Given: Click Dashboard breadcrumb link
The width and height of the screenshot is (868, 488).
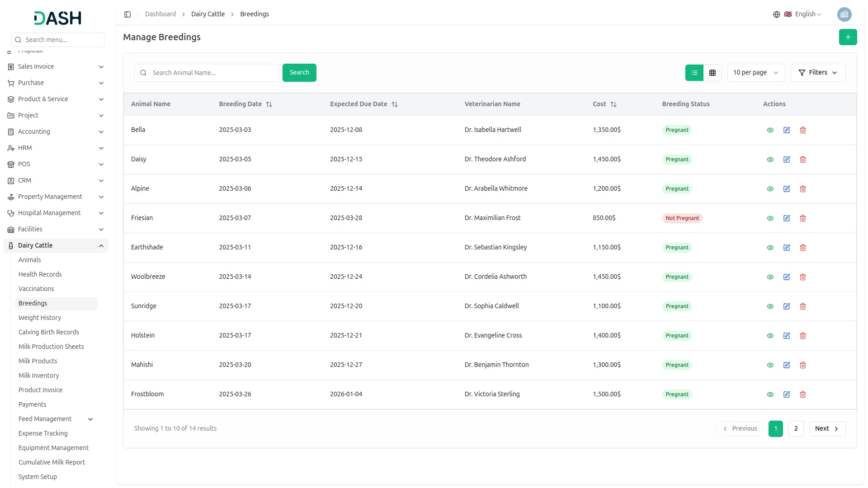Looking at the screenshot, I should (x=160, y=14).
